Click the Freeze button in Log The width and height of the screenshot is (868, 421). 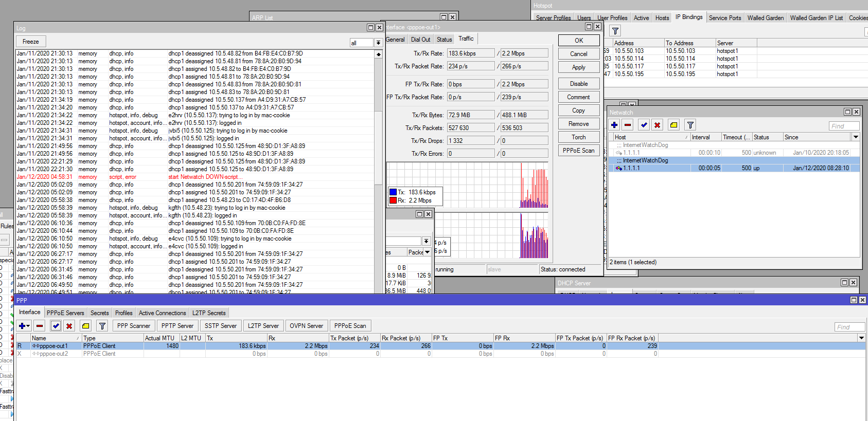tap(31, 42)
